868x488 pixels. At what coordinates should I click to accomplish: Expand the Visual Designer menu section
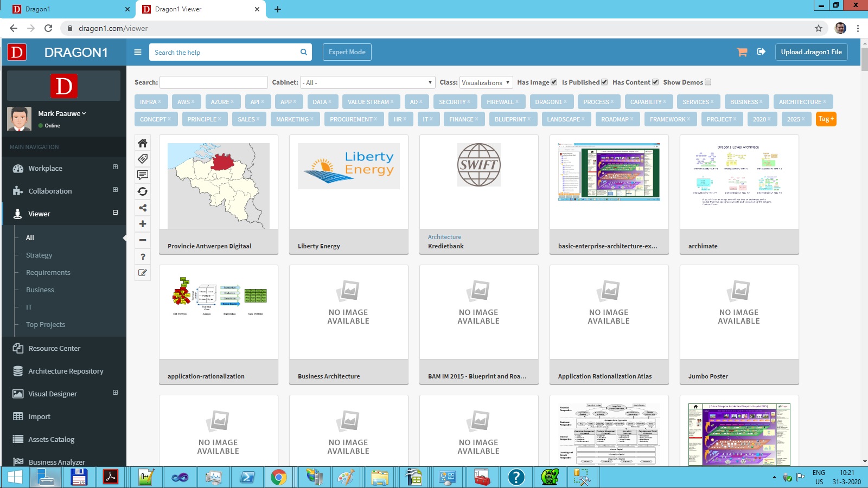pyautogui.click(x=115, y=393)
